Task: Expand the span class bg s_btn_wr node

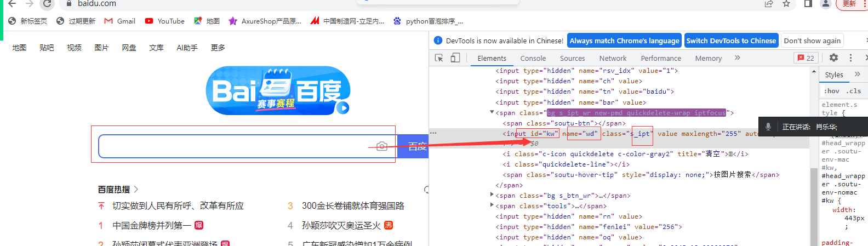Action: (492, 194)
